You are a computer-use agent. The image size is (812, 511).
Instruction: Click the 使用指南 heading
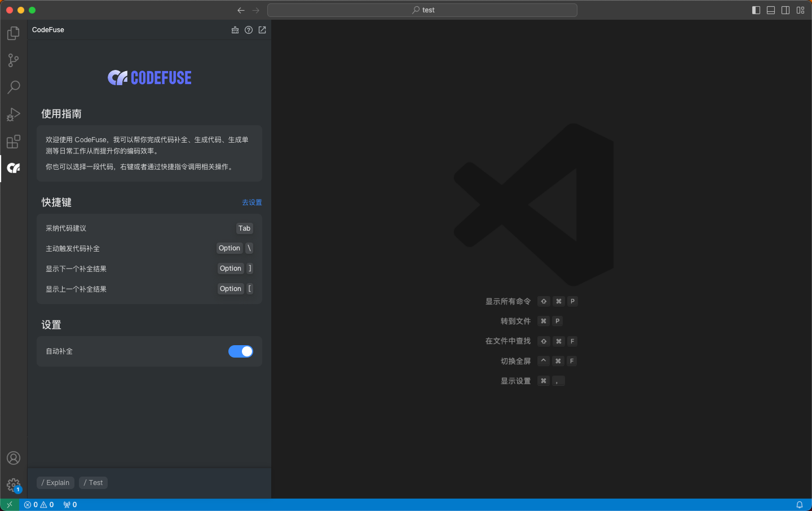pyautogui.click(x=61, y=114)
